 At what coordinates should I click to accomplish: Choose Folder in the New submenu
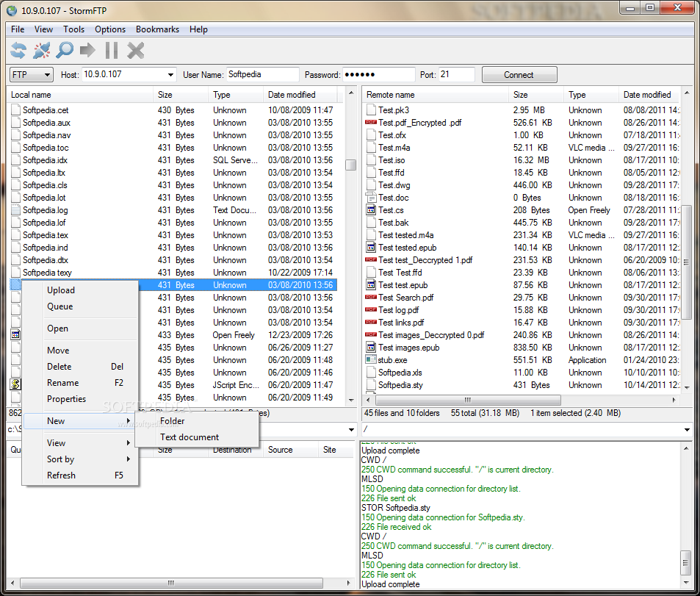coord(197,421)
